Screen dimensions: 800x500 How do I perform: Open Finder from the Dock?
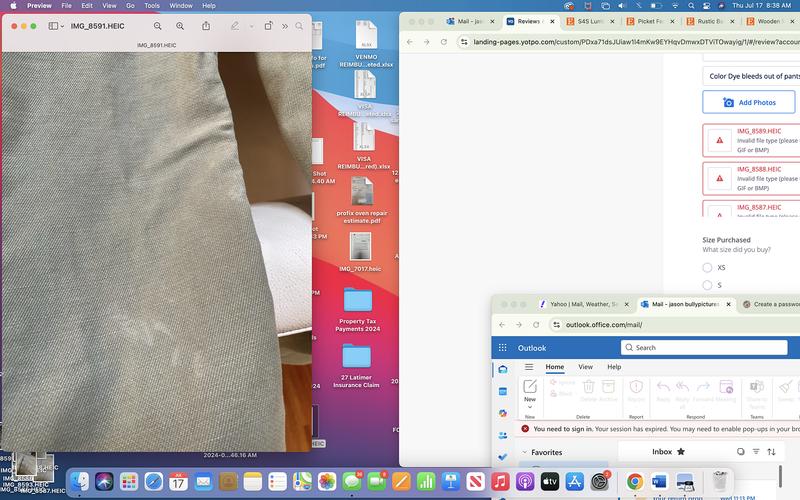pos(80,481)
